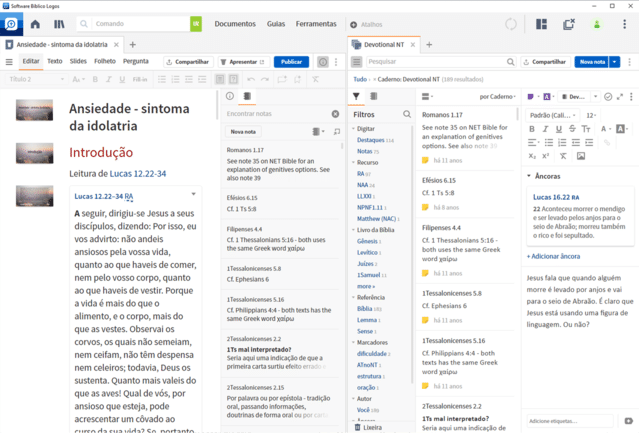Open the Guias menu
This screenshot has height=433, width=639.
[x=276, y=24]
